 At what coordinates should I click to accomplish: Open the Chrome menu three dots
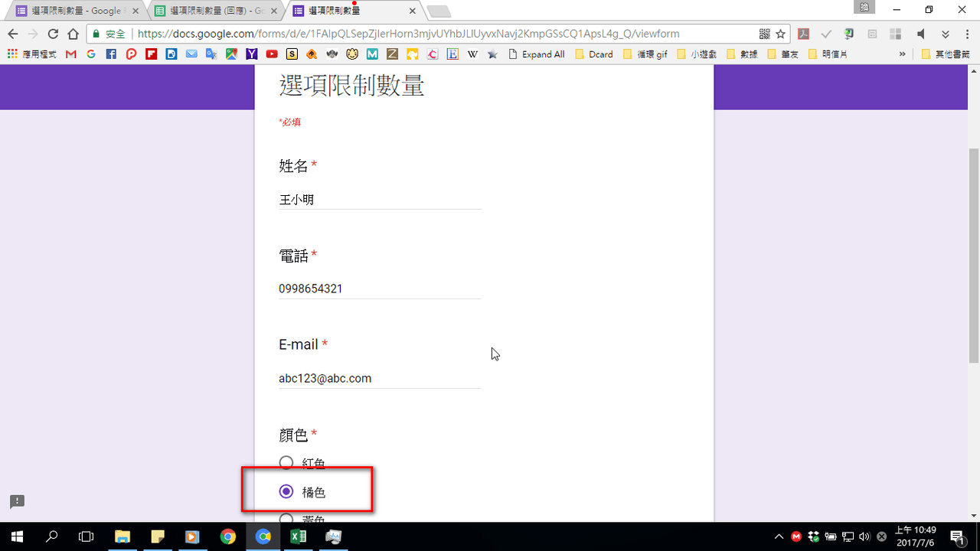click(x=966, y=34)
